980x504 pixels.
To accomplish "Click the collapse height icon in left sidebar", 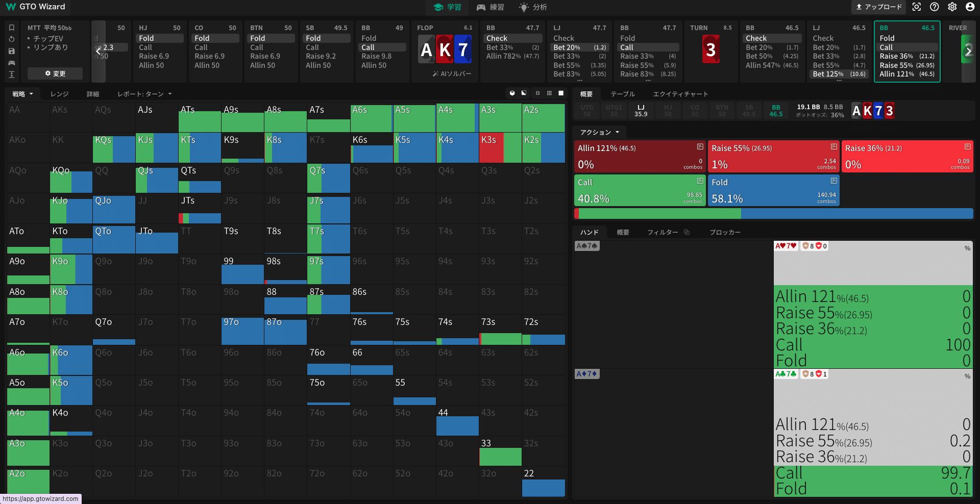I will [12, 74].
